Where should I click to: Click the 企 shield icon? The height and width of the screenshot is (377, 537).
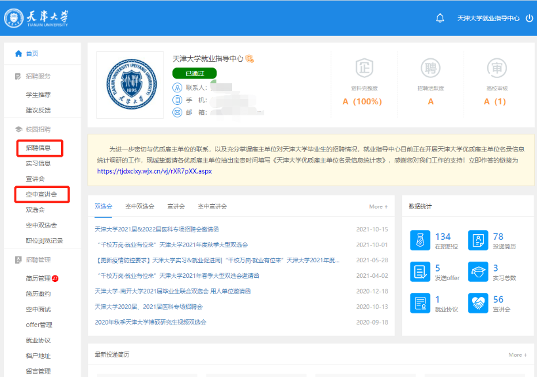click(364, 68)
